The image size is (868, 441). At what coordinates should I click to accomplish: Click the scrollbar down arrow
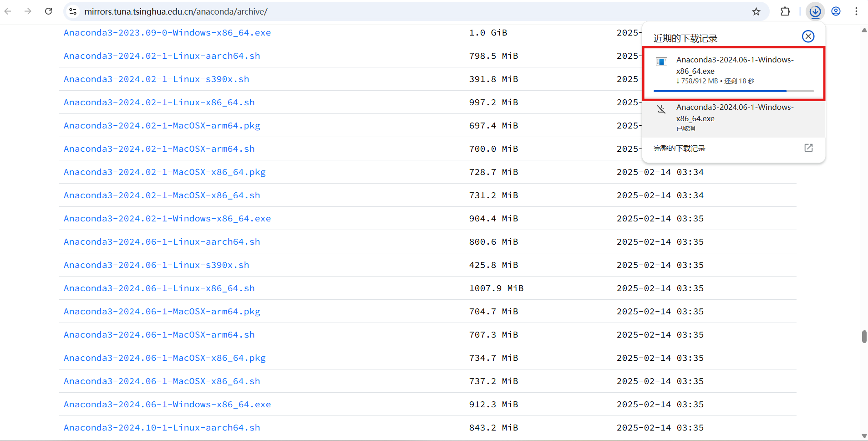click(x=864, y=436)
